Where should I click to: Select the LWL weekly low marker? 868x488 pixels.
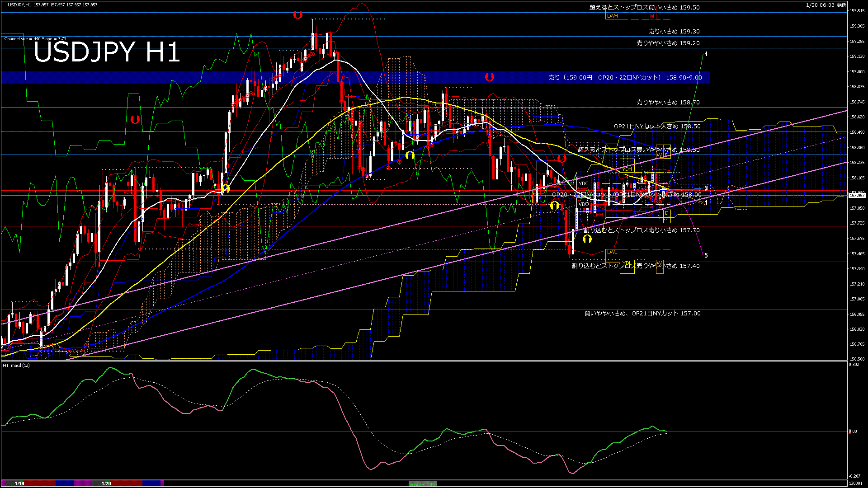click(x=612, y=252)
